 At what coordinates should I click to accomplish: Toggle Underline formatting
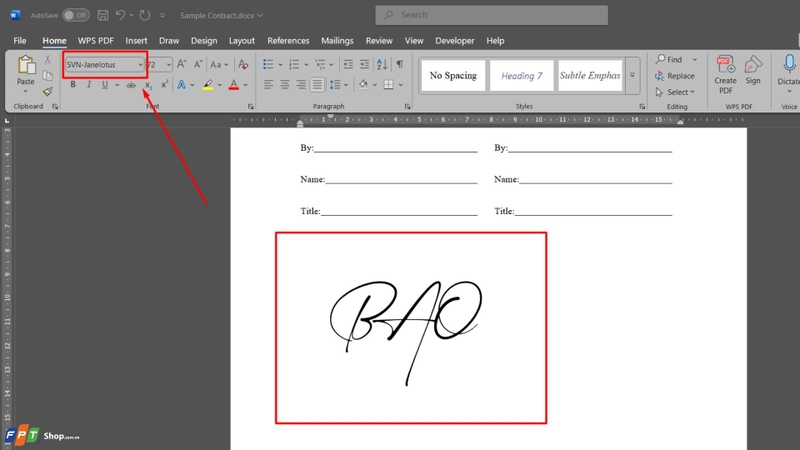coord(105,85)
